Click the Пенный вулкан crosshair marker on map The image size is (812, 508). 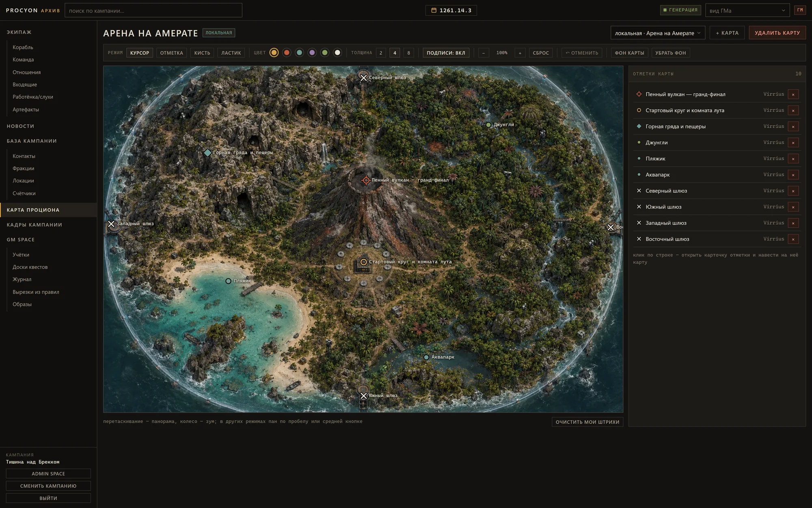(366, 180)
